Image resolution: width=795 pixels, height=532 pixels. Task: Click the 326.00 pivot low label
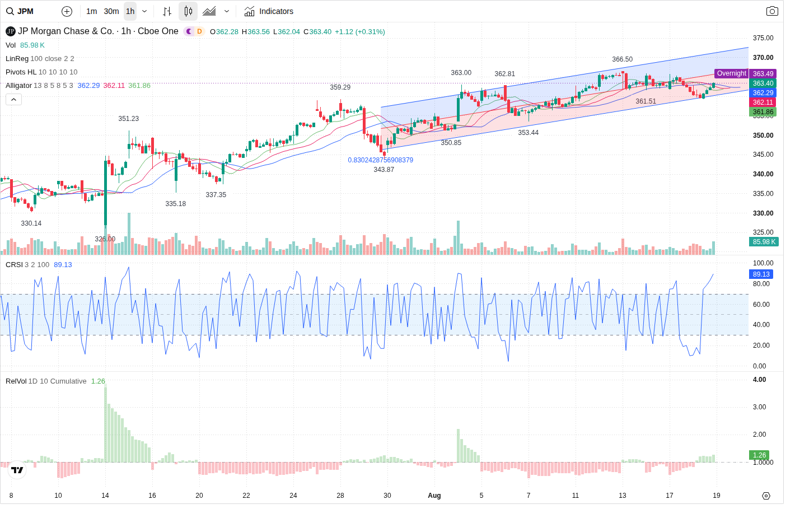tap(105, 239)
